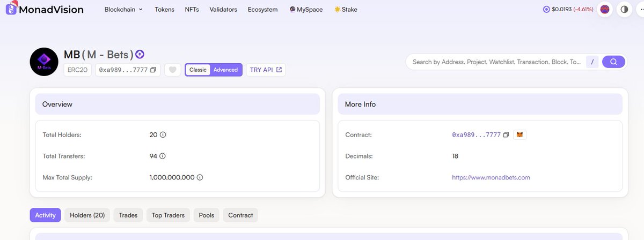Click the verified badge next to M - Bets
Image resolution: width=644 pixels, height=240 pixels.
pyautogui.click(x=140, y=54)
